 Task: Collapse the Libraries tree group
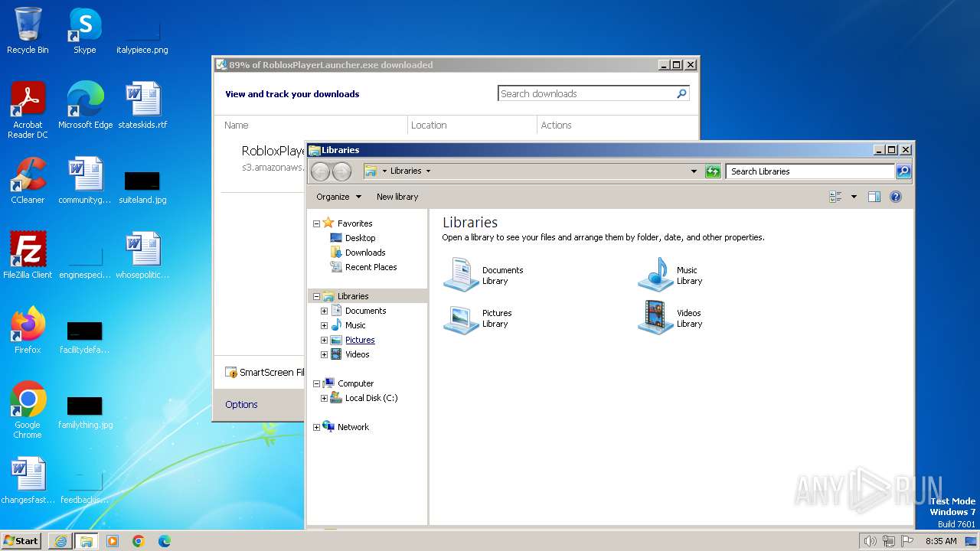click(317, 296)
